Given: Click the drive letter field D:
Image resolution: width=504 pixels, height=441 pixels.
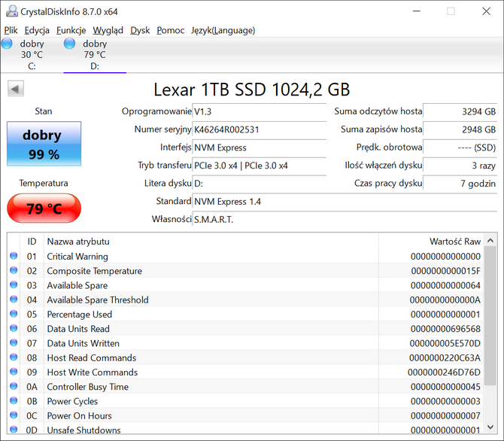Looking at the screenshot, I should [x=259, y=184].
